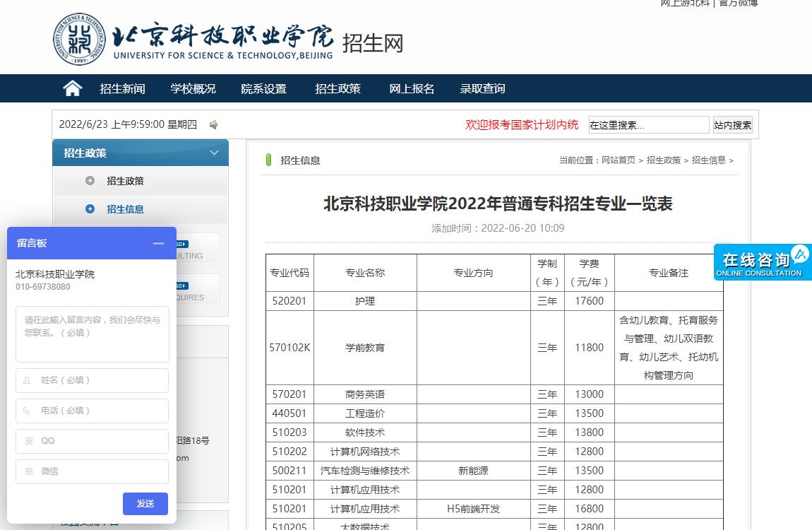Click the circle icon beside 招生信息 sidebar item
Image resolution: width=812 pixels, height=530 pixels.
(x=90, y=208)
